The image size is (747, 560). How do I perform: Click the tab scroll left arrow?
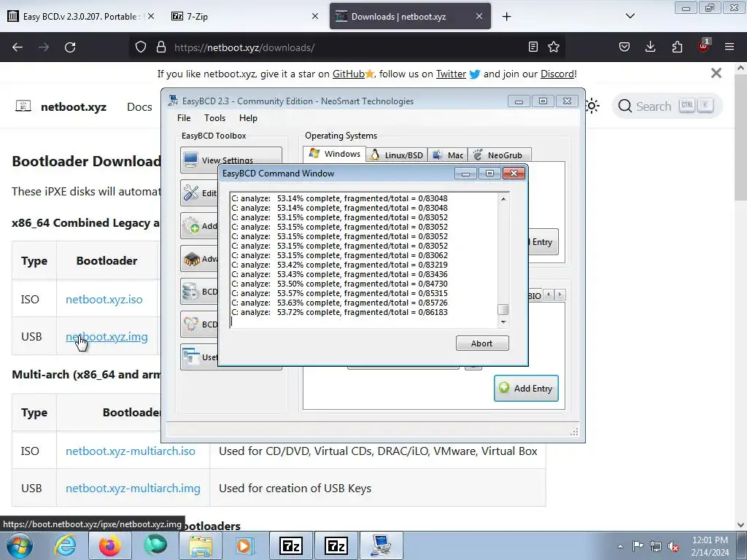coord(549,295)
